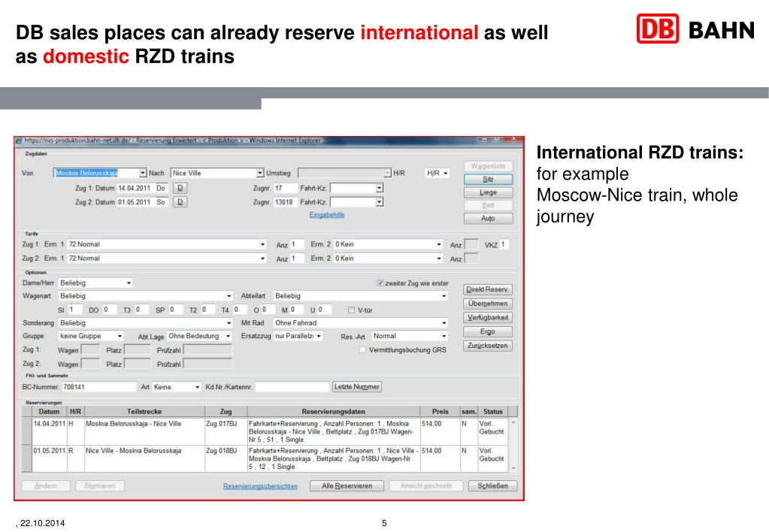The image size is (769, 532).
Task: Click the Alle Reservieren button
Action: [347, 486]
